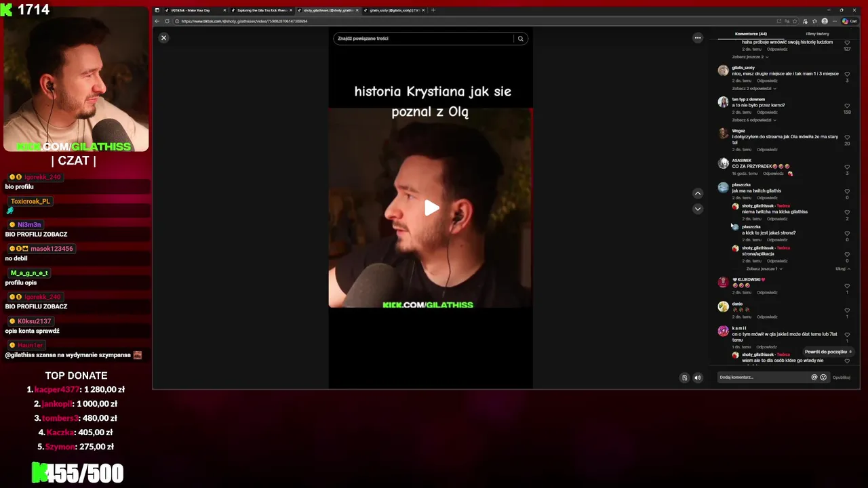Mute the video with speaker icon
The image size is (868, 488).
pyautogui.click(x=697, y=378)
